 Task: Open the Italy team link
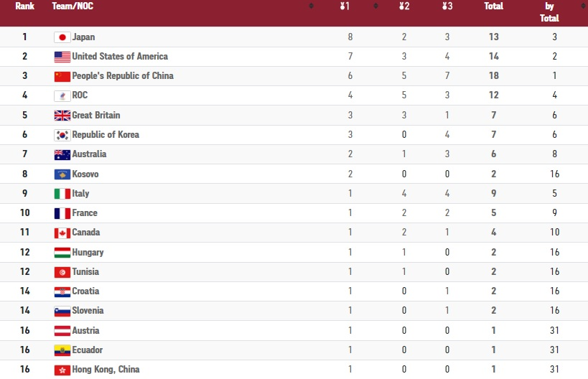(80, 193)
